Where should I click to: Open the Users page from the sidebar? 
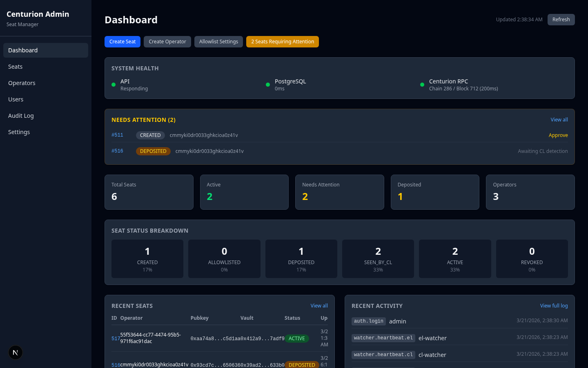pos(16,99)
